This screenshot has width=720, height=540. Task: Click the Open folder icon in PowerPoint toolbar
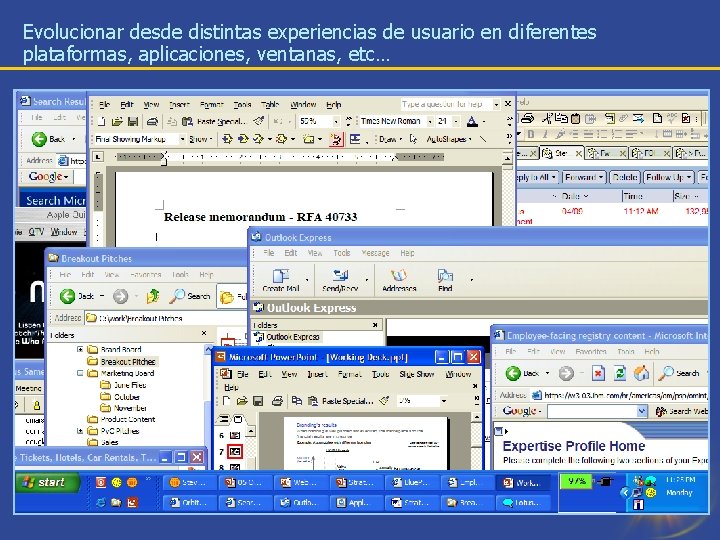(x=242, y=401)
